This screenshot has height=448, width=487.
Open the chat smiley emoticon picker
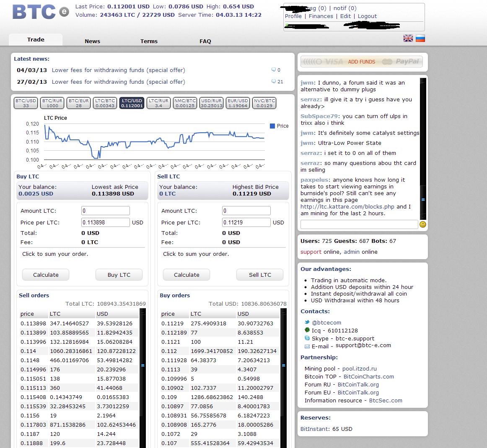click(422, 224)
